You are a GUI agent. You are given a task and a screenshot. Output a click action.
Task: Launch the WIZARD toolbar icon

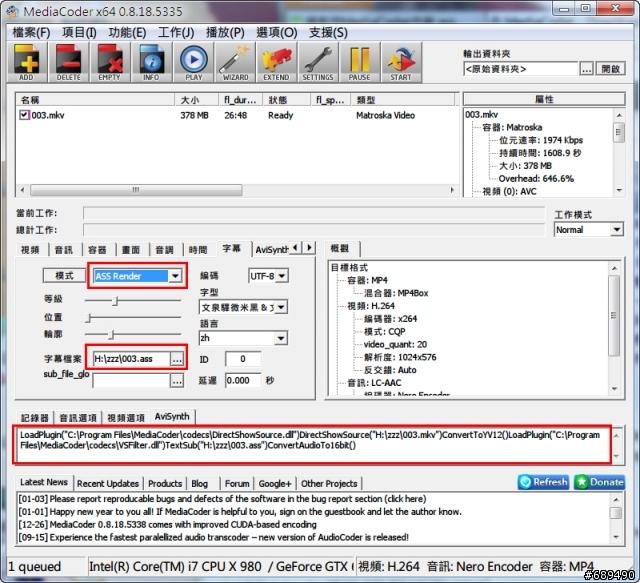(x=235, y=62)
